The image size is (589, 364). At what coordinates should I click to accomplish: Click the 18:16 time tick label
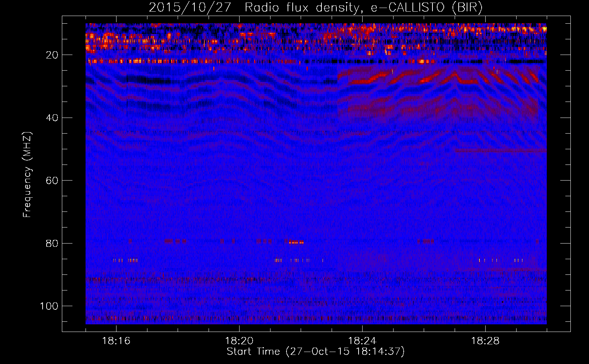[x=116, y=341]
